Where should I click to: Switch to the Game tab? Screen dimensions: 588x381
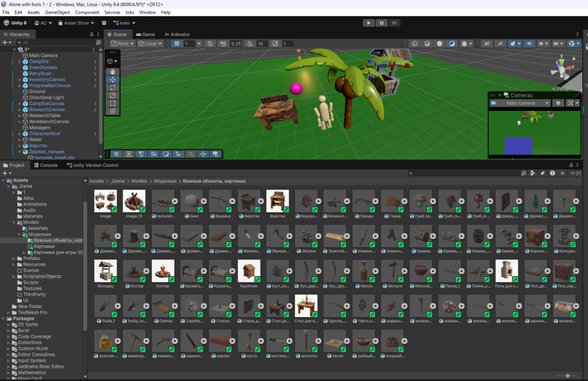145,34
